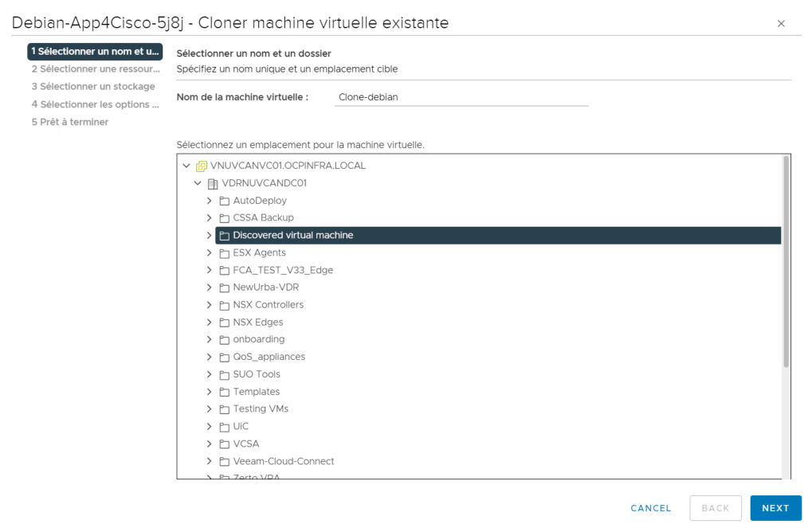
Task: Select the NewUrba-VDR folder label
Action: coord(265,287)
